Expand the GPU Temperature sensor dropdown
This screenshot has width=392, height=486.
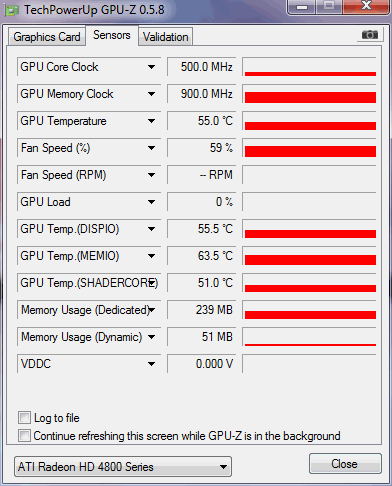[151, 121]
